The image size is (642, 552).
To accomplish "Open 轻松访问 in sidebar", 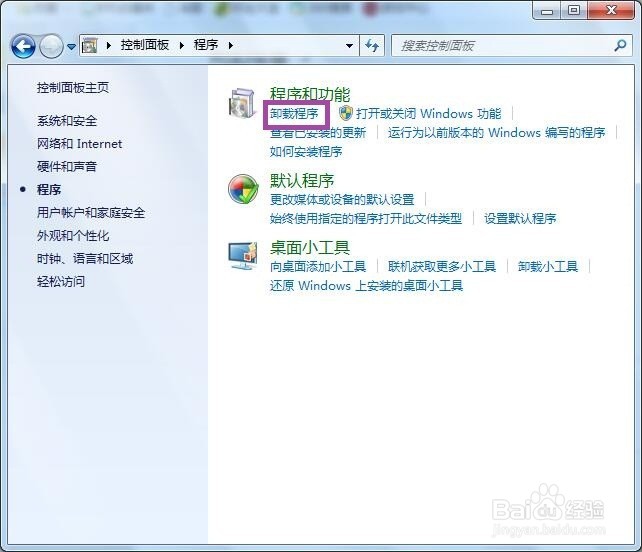I will (61, 281).
